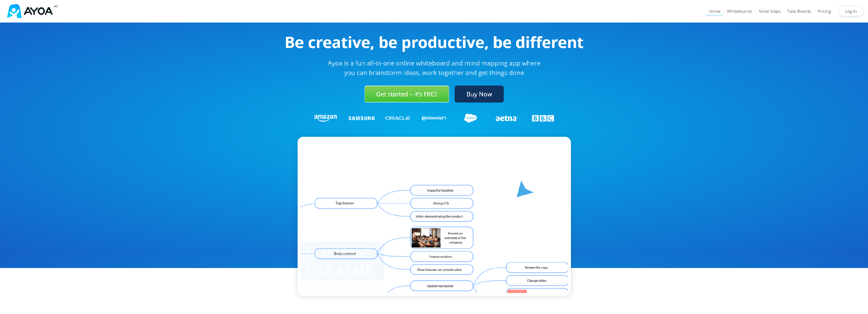Viewport: 868px width, 314px height.
Task: Click the Aetna logo in partners section
Action: (505, 118)
